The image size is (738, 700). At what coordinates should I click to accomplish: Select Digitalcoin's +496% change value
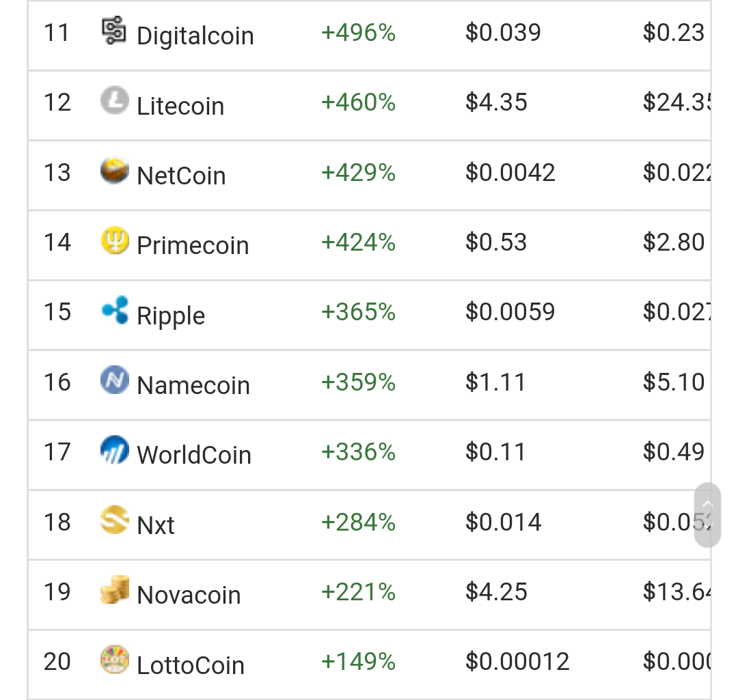point(358,33)
